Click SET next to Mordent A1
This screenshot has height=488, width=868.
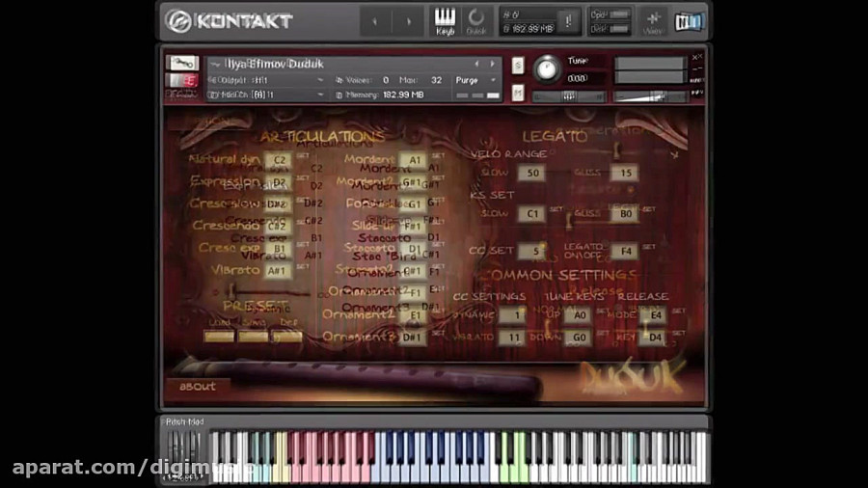439,156
